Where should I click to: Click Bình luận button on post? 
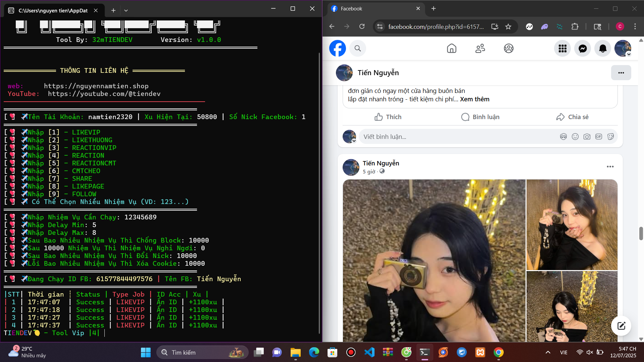480,117
